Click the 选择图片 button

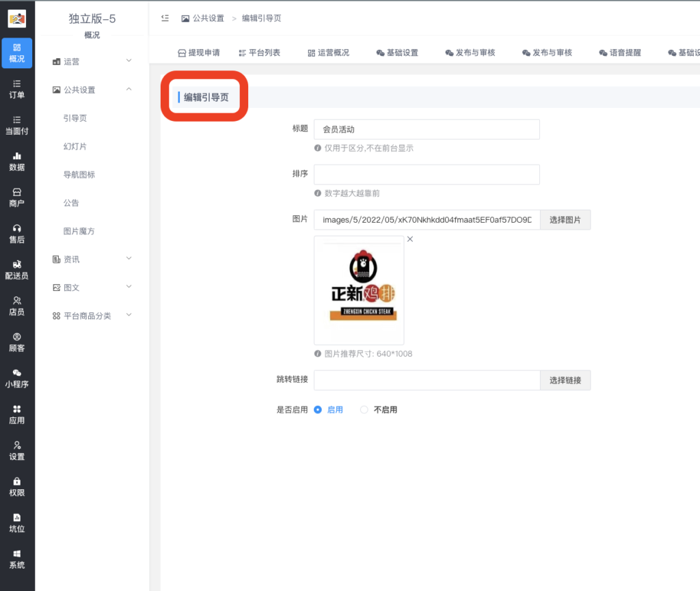(x=565, y=219)
